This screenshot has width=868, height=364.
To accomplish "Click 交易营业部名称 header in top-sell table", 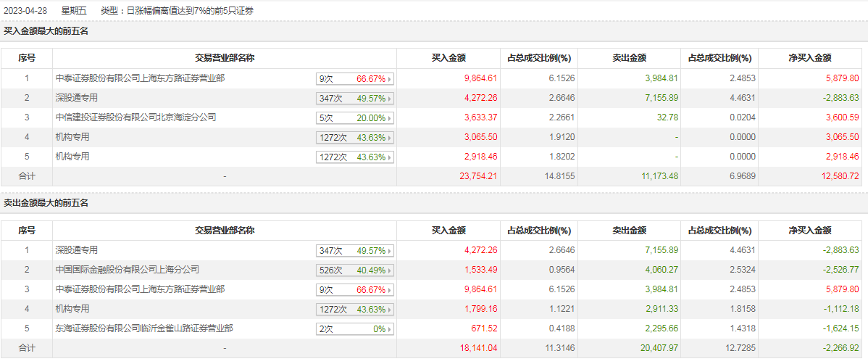I will pos(224,231).
